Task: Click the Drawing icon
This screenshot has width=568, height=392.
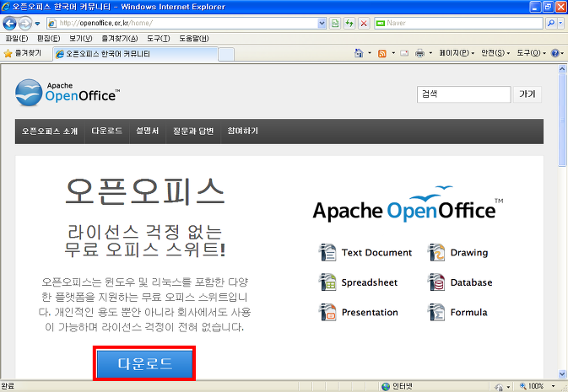Action: pos(436,252)
